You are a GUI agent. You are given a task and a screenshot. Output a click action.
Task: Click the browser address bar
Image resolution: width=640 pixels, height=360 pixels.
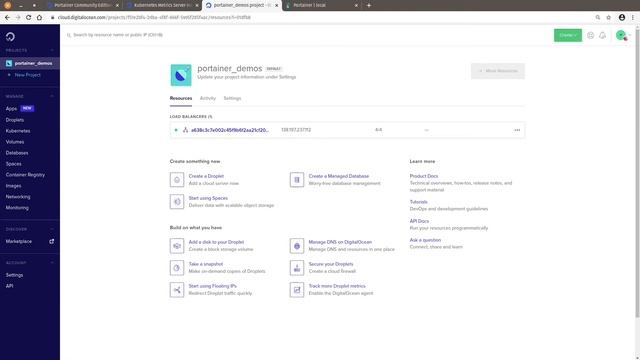(x=318, y=18)
